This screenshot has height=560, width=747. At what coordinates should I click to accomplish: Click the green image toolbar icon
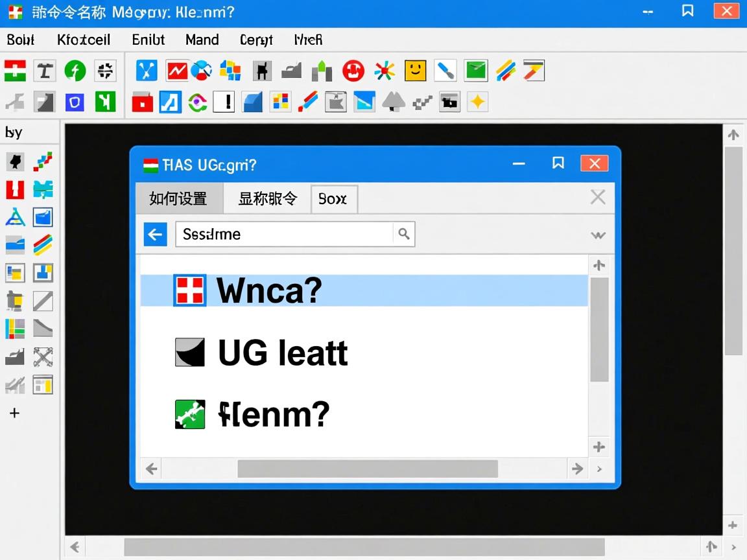pyautogui.click(x=476, y=71)
